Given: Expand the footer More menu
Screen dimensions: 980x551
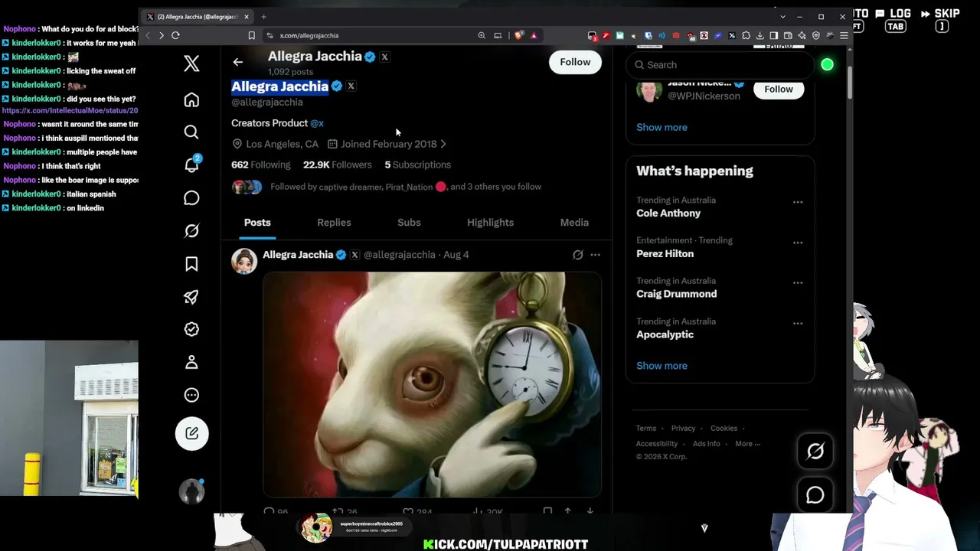Looking at the screenshot, I should [747, 444].
